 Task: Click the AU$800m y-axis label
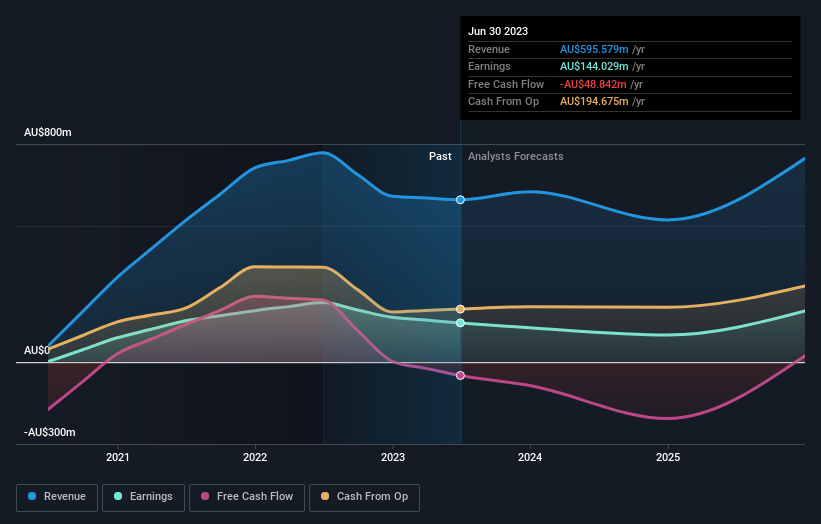48,132
